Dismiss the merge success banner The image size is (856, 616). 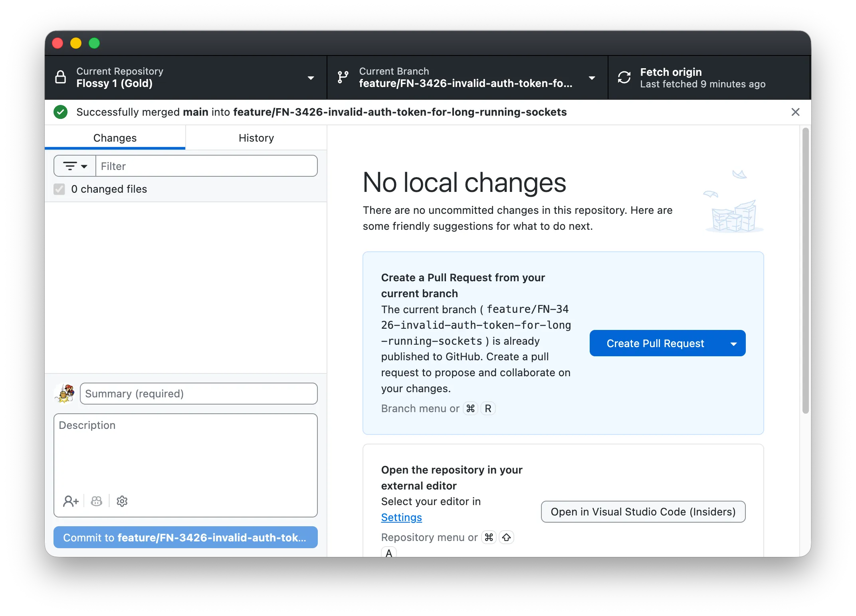795,112
